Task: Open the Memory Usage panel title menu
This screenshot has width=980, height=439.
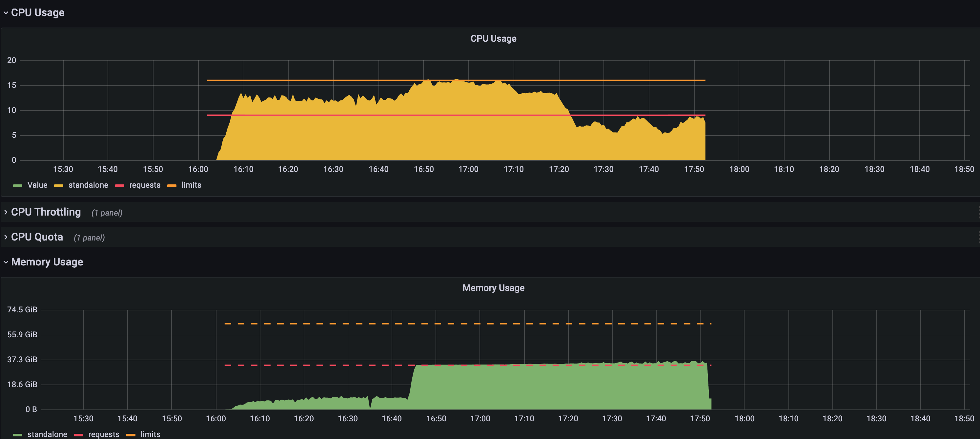Action: click(493, 288)
